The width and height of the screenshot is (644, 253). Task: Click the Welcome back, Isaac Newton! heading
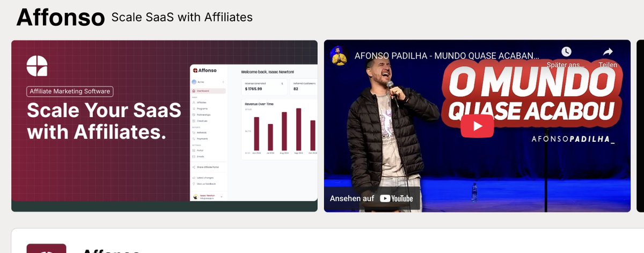[267, 71]
